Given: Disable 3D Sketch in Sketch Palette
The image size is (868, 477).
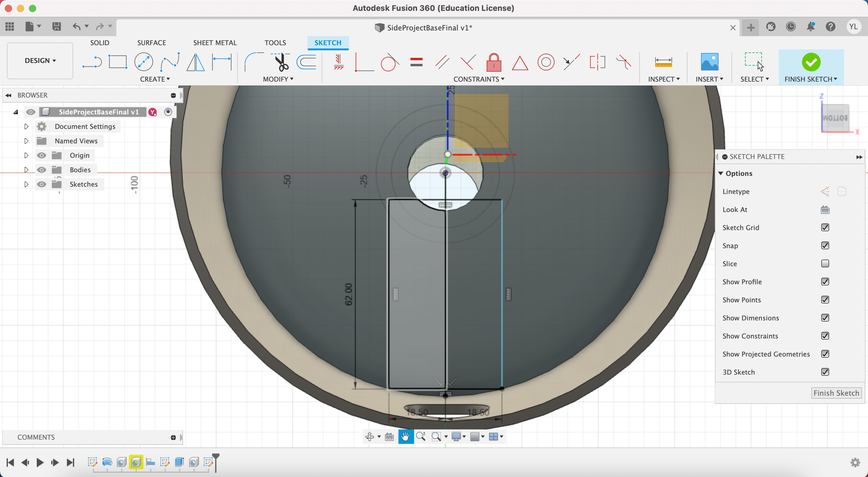Looking at the screenshot, I should point(826,372).
